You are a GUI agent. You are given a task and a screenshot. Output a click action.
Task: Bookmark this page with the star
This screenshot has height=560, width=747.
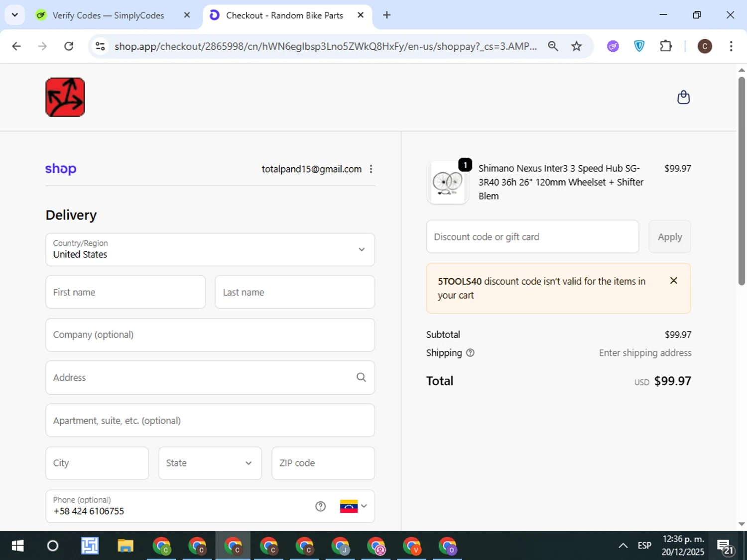pyautogui.click(x=577, y=46)
